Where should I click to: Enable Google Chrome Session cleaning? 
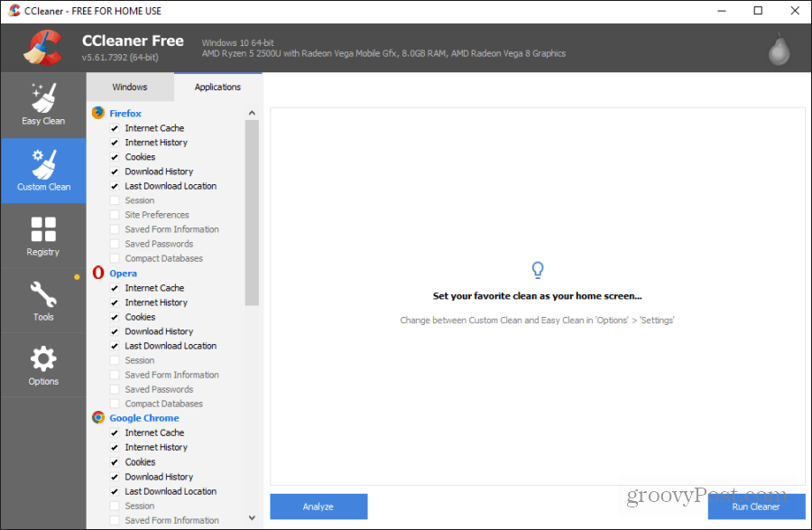115,507
